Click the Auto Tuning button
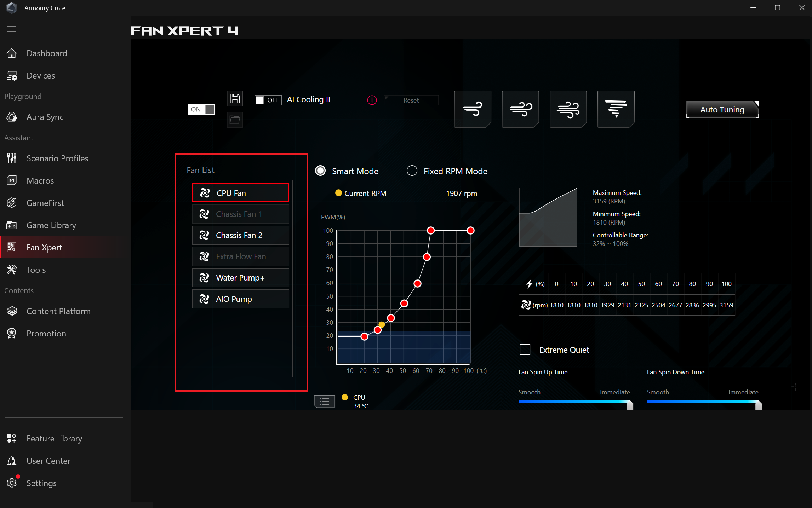 722,110
